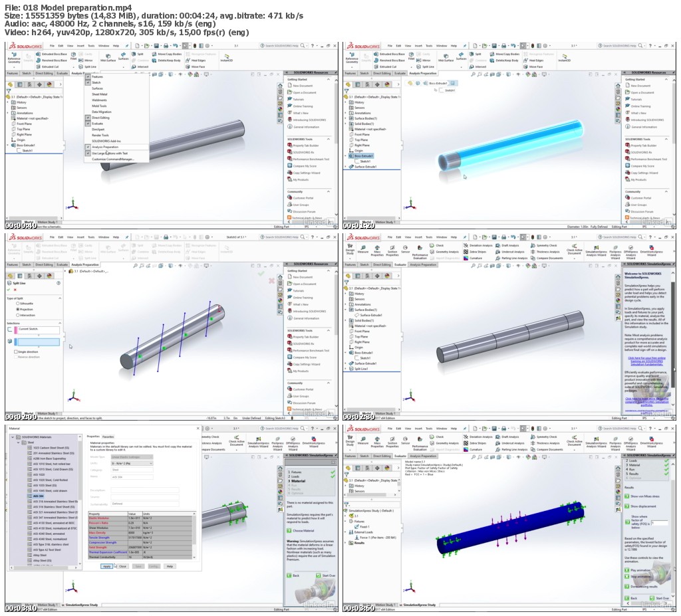The image size is (681, 616).
Task: Collapse SOLIDWORKS Tools section in 00:01:20 frame
Action: pos(666,139)
